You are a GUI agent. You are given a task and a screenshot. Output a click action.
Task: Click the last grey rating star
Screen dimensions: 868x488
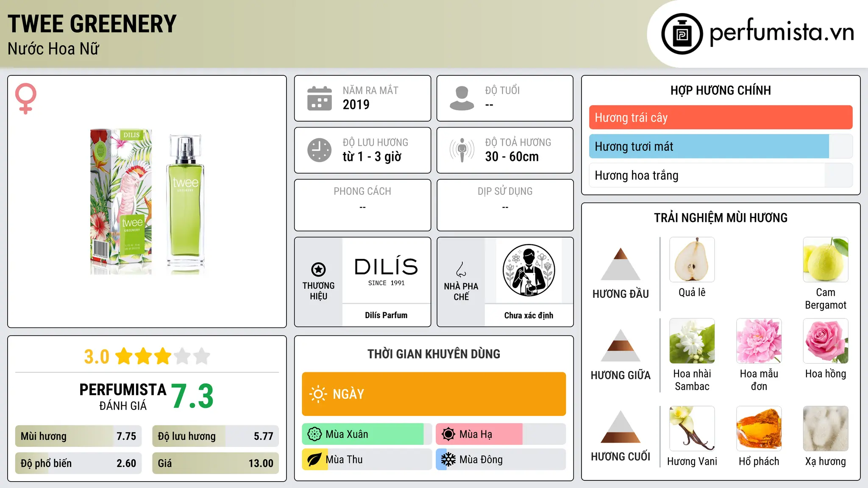tap(202, 356)
